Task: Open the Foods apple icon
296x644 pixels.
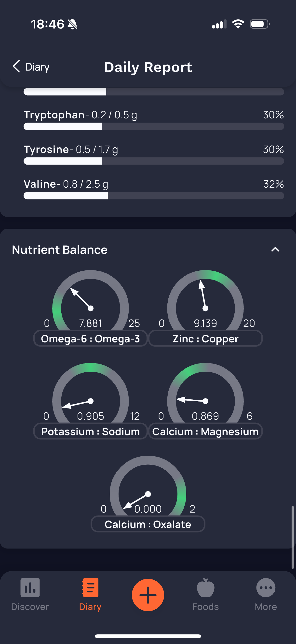Action: pyautogui.click(x=206, y=588)
